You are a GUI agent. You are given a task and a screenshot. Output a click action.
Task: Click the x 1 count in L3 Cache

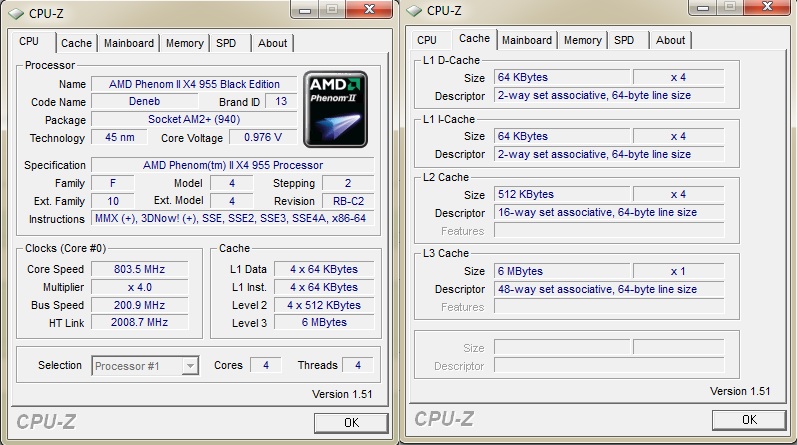(678, 271)
